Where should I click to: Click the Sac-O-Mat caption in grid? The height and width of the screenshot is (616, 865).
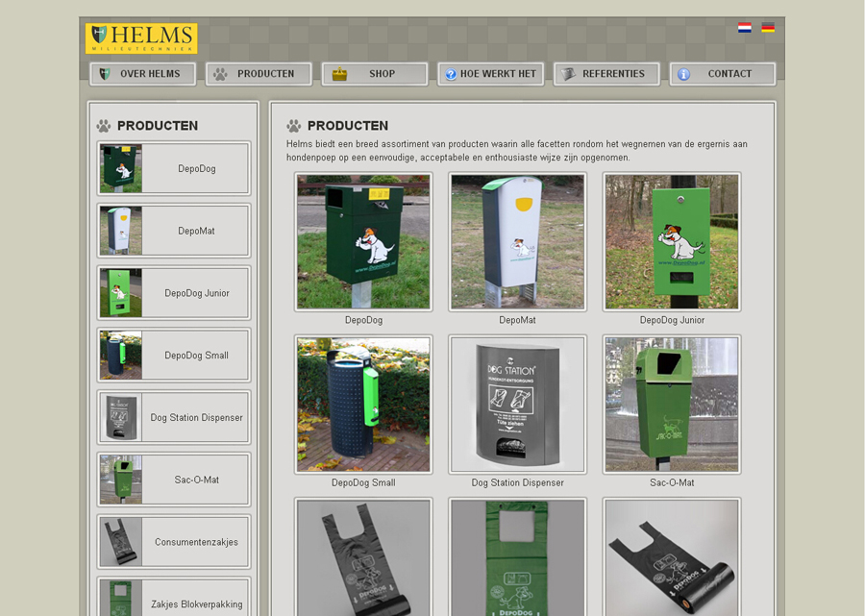[672, 482]
